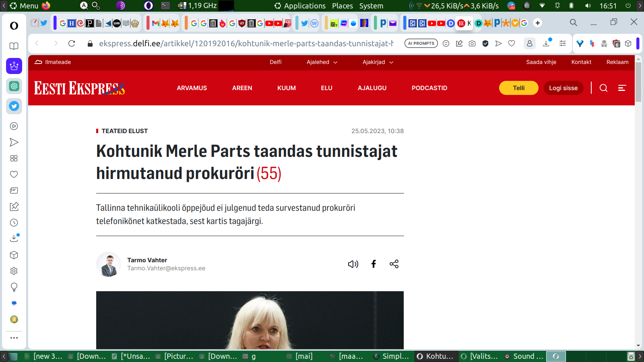The image size is (644, 362).
Task: Listen to the article via speaker icon
Action: click(x=353, y=264)
